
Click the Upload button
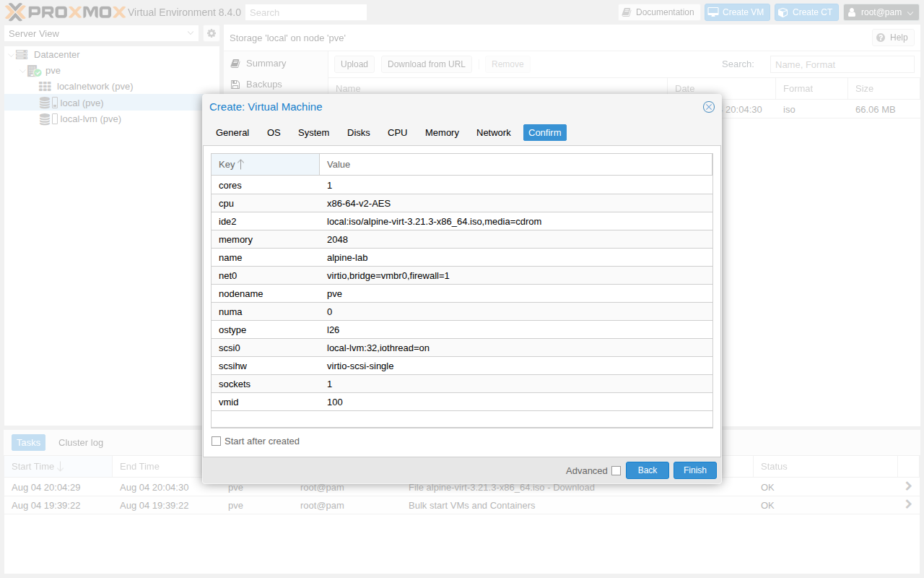pyautogui.click(x=354, y=64)
